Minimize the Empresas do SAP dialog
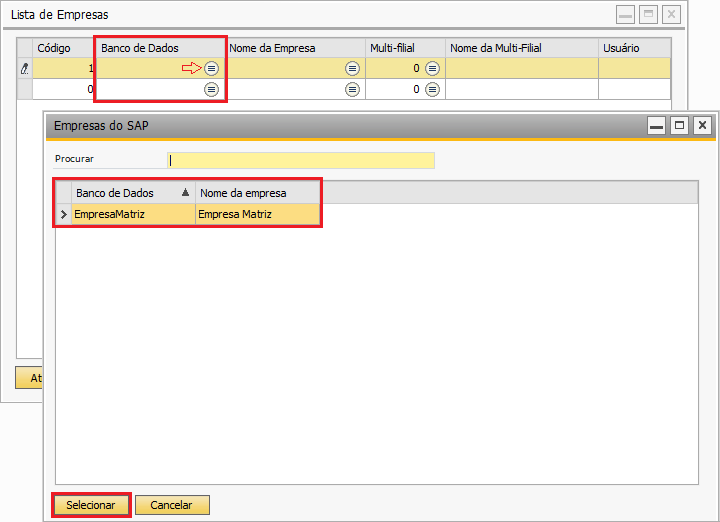The width and height of the screenshot is (720, 522). [x=657, y=125]
